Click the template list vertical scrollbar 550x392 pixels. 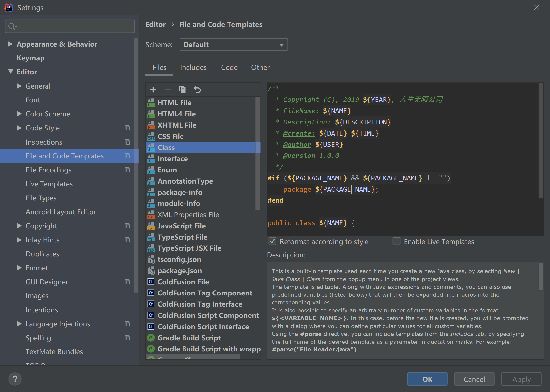[257, 153]
